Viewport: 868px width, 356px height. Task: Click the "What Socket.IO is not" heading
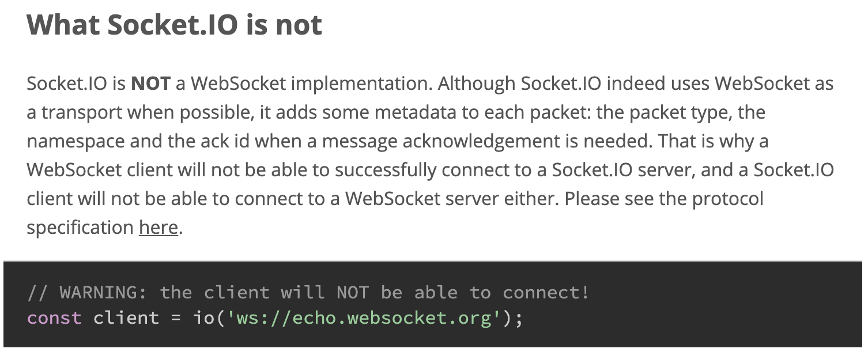coord(175,25)
